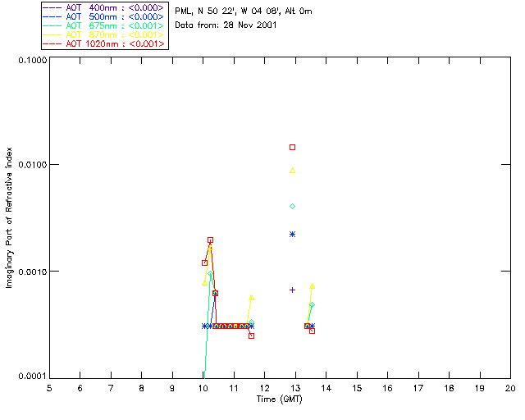Click the purple dashed line sample in legend
The image size is (525, 420).
click(52, 7)
